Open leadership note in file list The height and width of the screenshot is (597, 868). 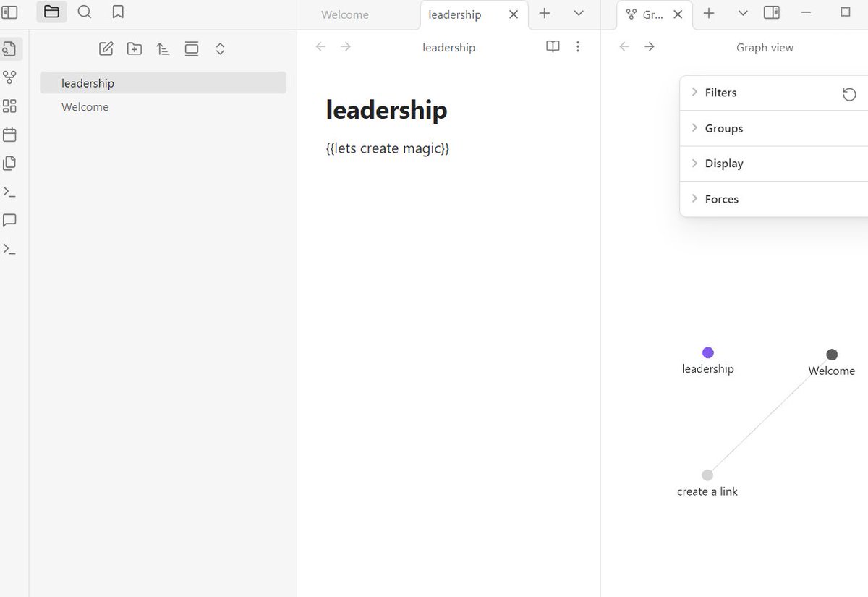coord(163,82)
